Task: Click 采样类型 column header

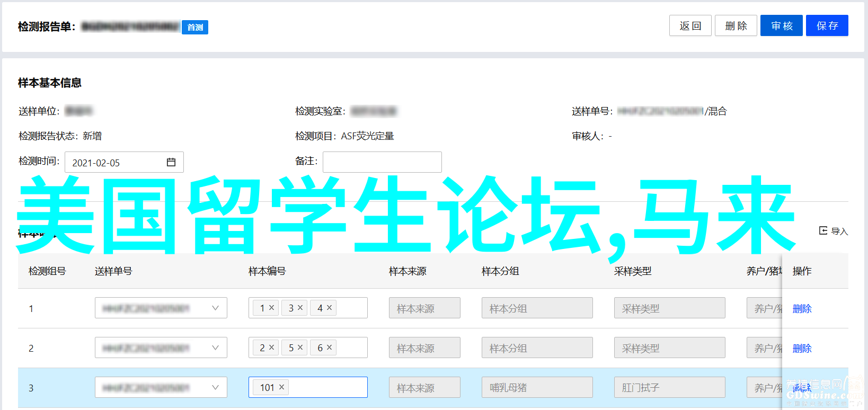Action: click(633, 271)
